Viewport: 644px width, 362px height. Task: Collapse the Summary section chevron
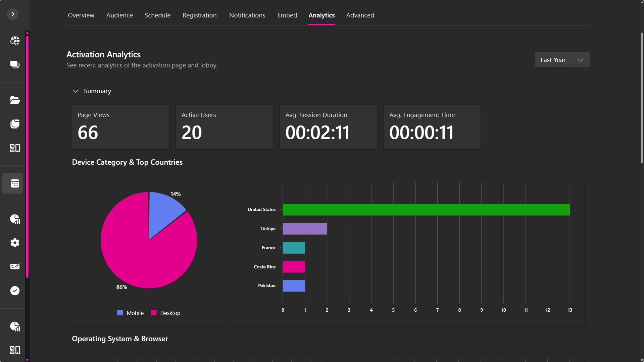(x=76, y=91)
